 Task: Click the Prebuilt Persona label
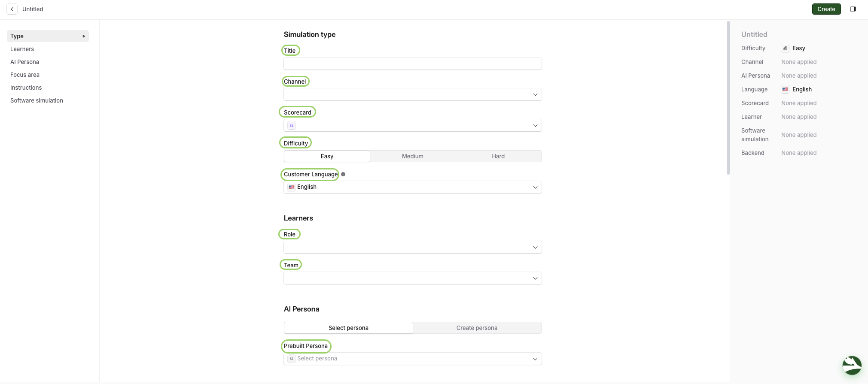(306, 346)
